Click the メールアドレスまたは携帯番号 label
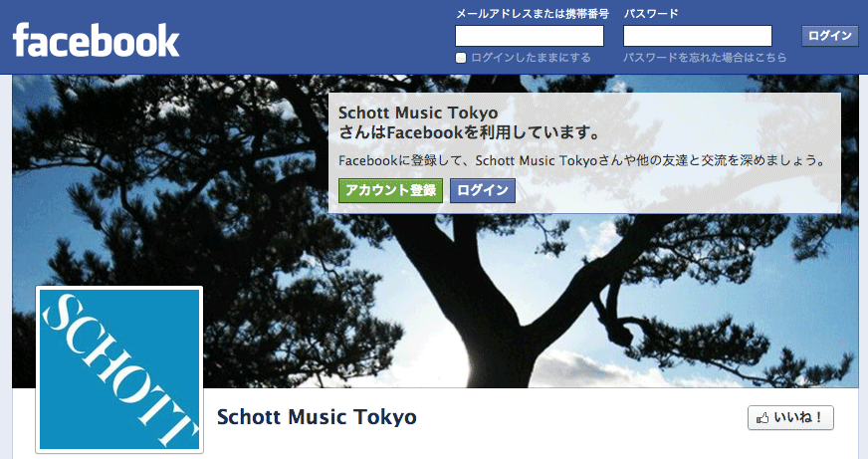Viewport: 868px width, 459px height. [x=532, y=14]
